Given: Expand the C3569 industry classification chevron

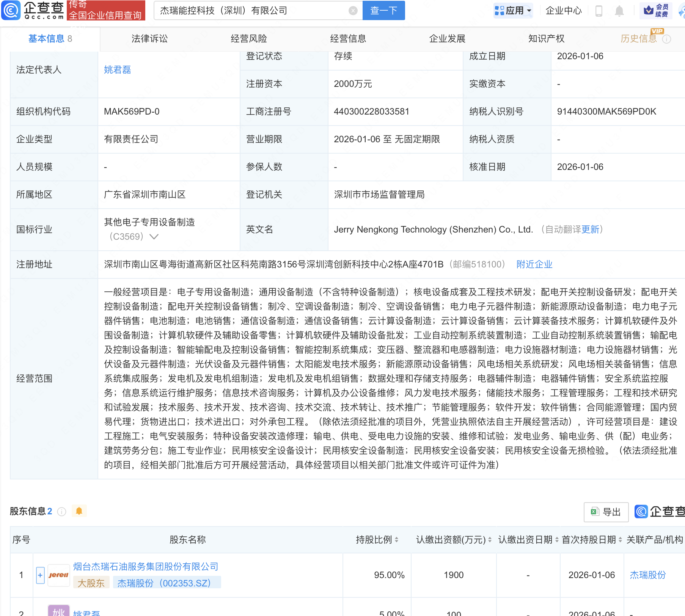Looking at the screenshot, I should tap(154, 236).
